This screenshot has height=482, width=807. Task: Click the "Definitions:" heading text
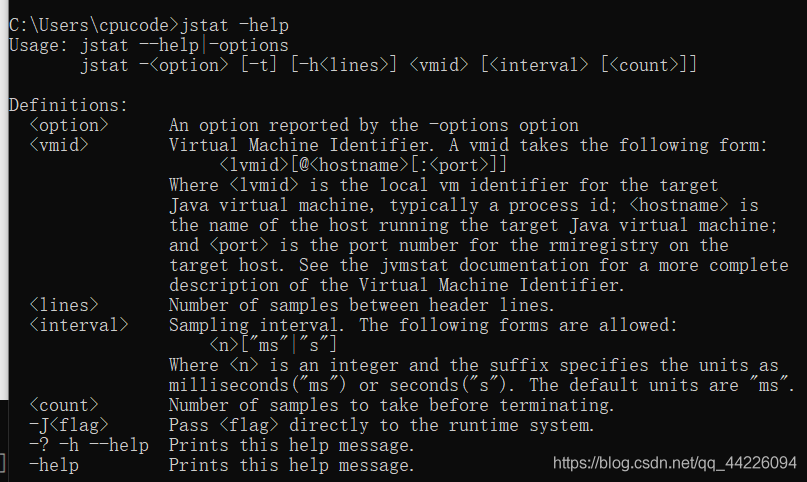68,105
